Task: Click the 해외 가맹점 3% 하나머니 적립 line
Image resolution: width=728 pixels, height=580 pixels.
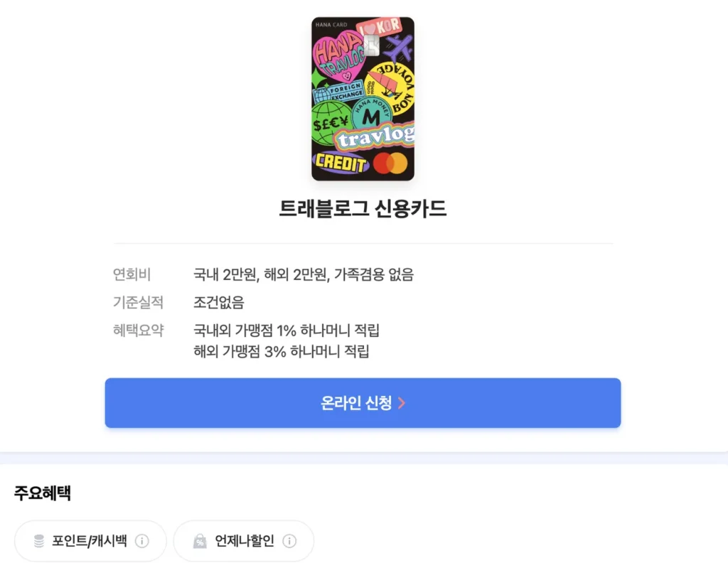Action: coord(282,351)
